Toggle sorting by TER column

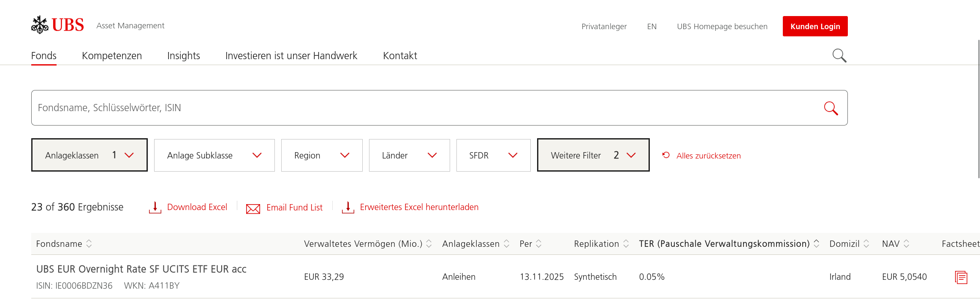point(817,244)
